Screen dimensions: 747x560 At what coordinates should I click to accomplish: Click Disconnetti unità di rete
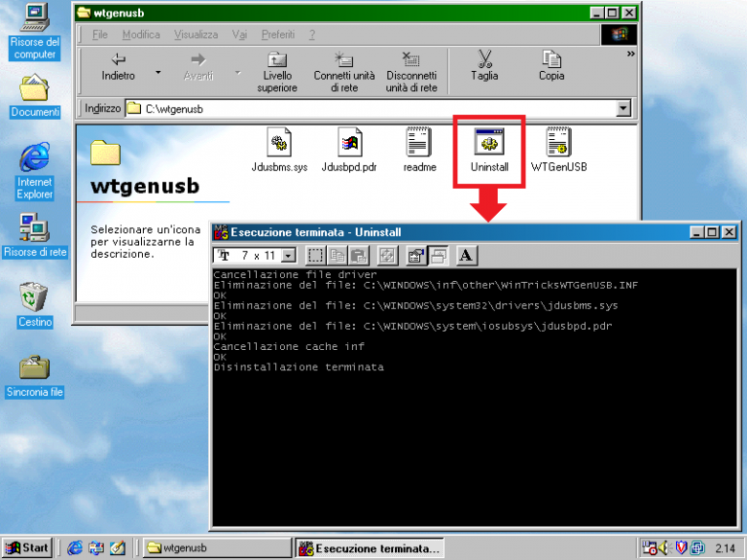pyautogui.click(x=411, y=72)
